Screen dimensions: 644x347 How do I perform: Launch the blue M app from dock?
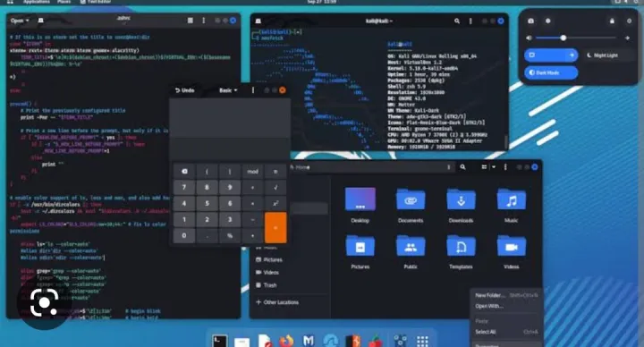[x=309, y=341]
